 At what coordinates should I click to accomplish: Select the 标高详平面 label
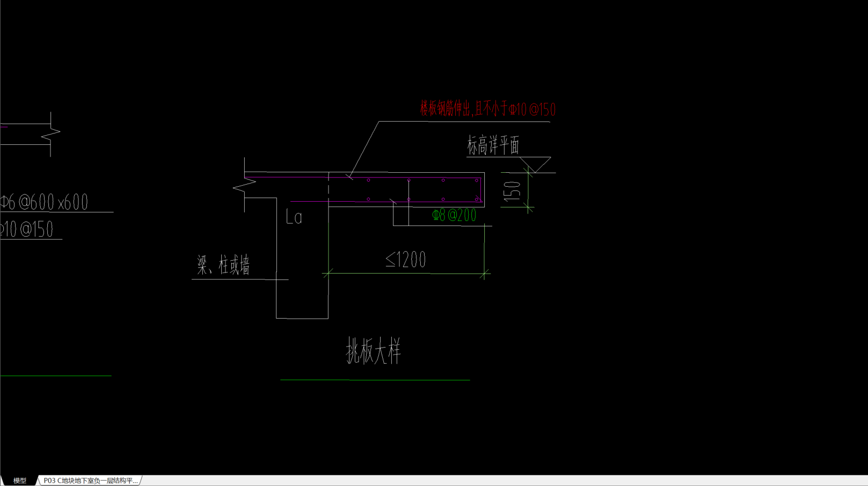493,145
